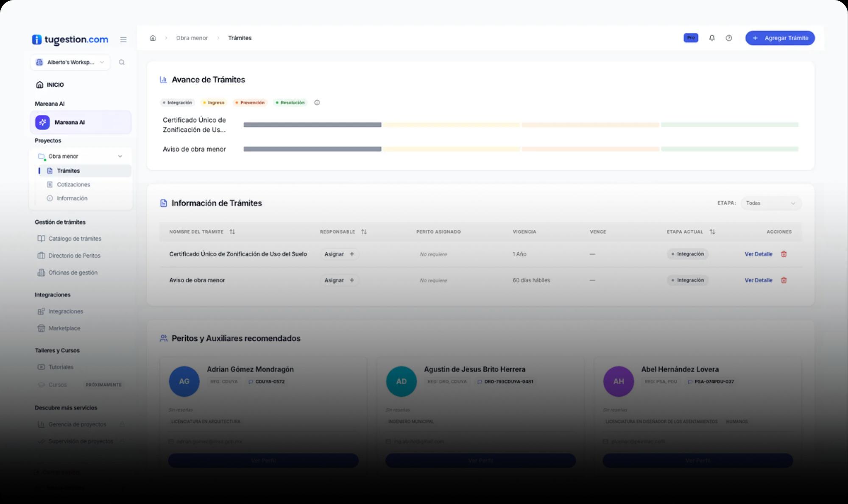The width and height of the screenshot is (848, 504).
Task: Click the Integración stage badge in the Certificado row
Action: coord(687,254)
